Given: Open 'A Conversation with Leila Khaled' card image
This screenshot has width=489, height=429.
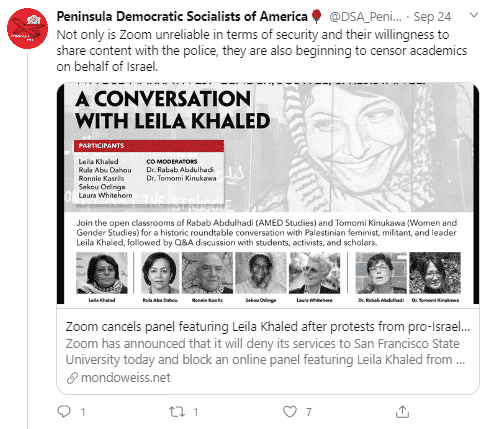Looking at the screenshot, I should (268, 193).
